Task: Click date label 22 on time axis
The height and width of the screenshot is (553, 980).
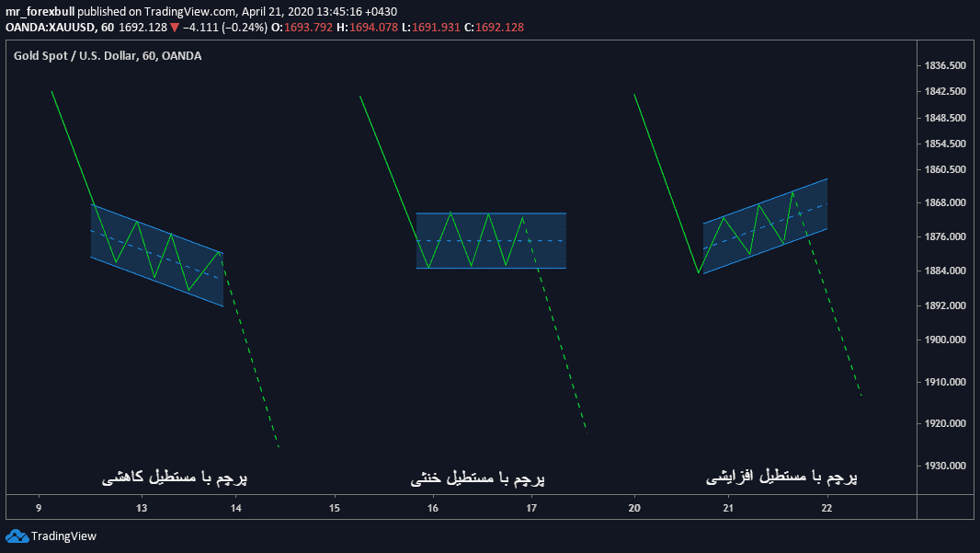Action: (826, 508)
